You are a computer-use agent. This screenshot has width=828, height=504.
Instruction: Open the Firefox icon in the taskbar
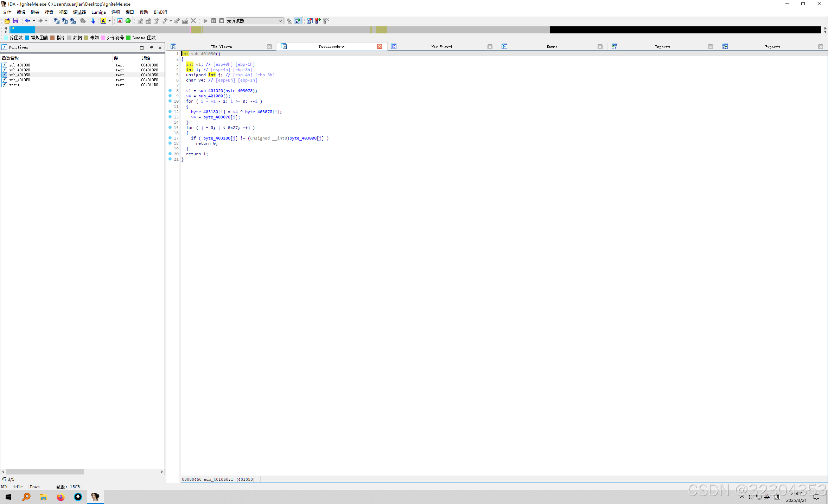60,497
